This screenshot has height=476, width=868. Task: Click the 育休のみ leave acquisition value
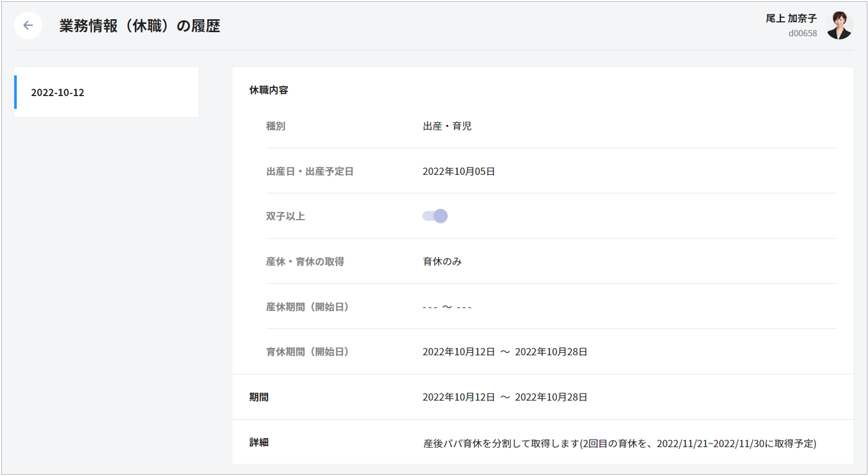442,262
